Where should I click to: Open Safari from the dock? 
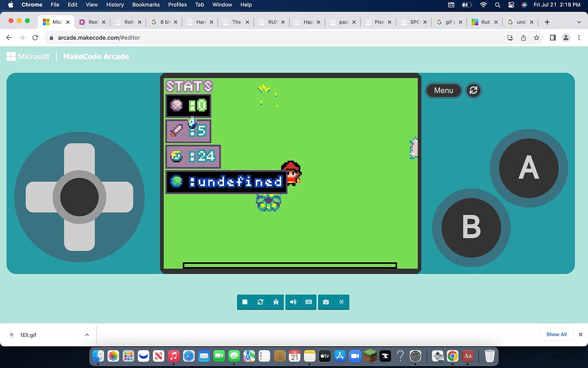point(188,355)
